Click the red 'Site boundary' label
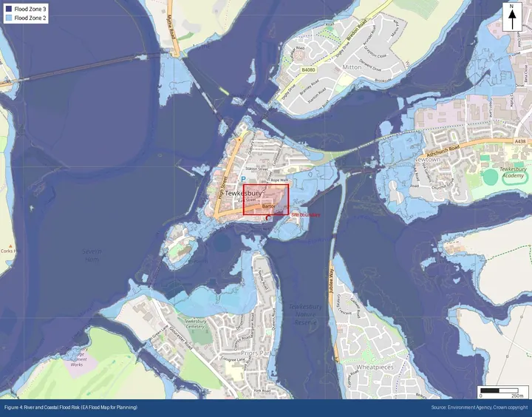 coord(306,215)
